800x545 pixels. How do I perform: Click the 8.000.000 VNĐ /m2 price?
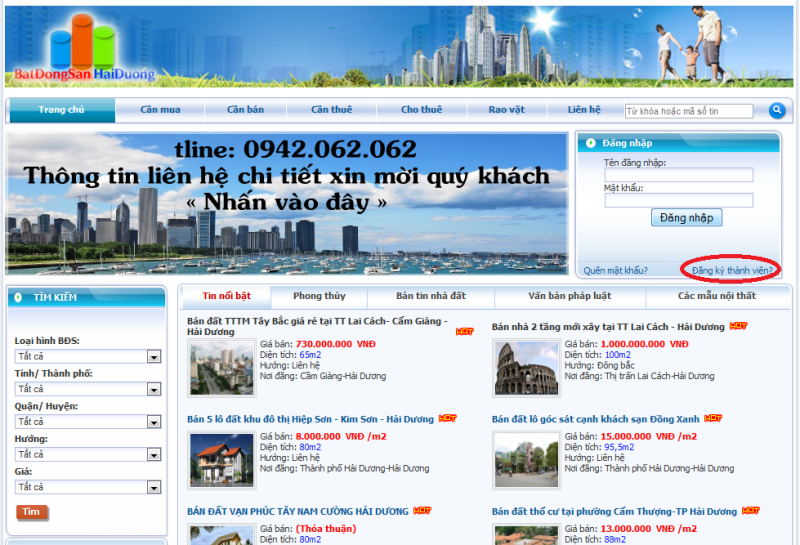click(341, 436)
